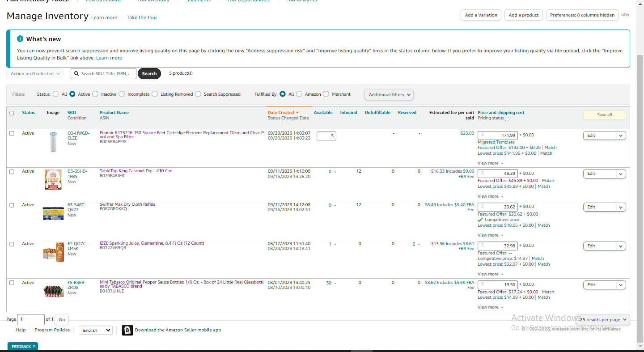
Task: Check the Swiffer Max Dry Cloth row
Action: point(12,205)
